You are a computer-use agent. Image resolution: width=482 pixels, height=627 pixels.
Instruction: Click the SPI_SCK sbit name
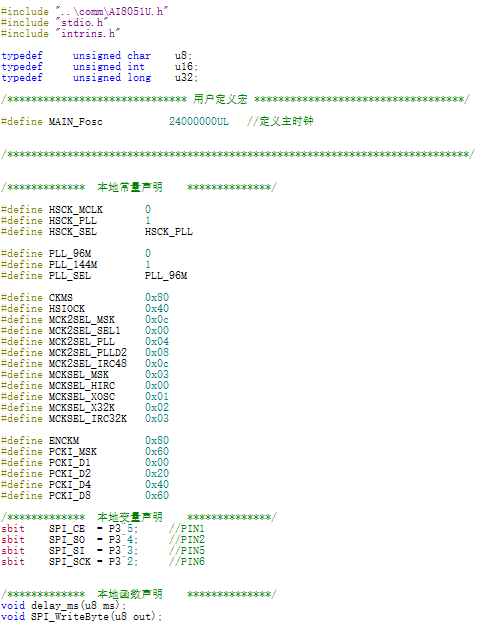pyautogui.click(x=70, y=562)
